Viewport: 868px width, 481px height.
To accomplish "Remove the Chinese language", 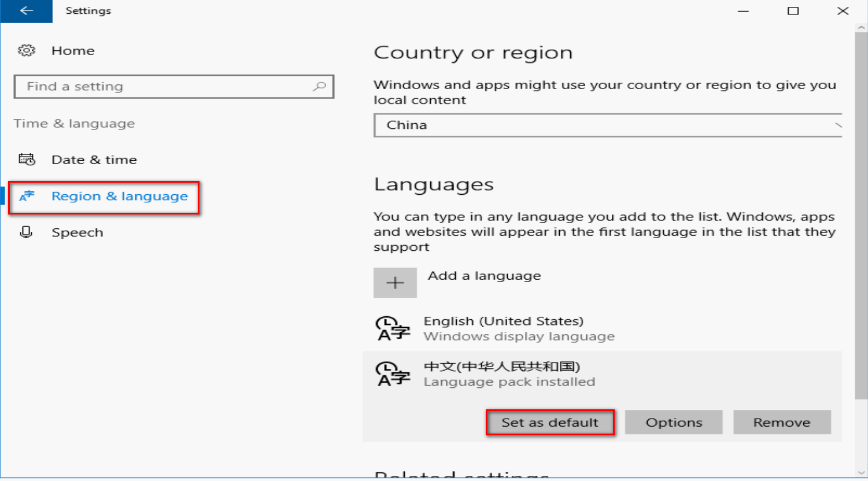I will click(x=781, y=423).
